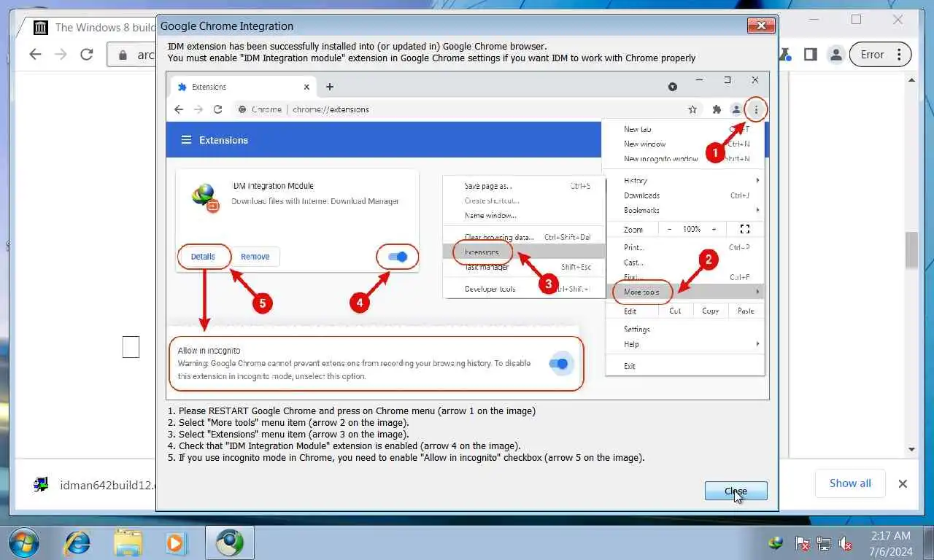
Task: Click the browser address bar
Action: (x=131, y=55)
